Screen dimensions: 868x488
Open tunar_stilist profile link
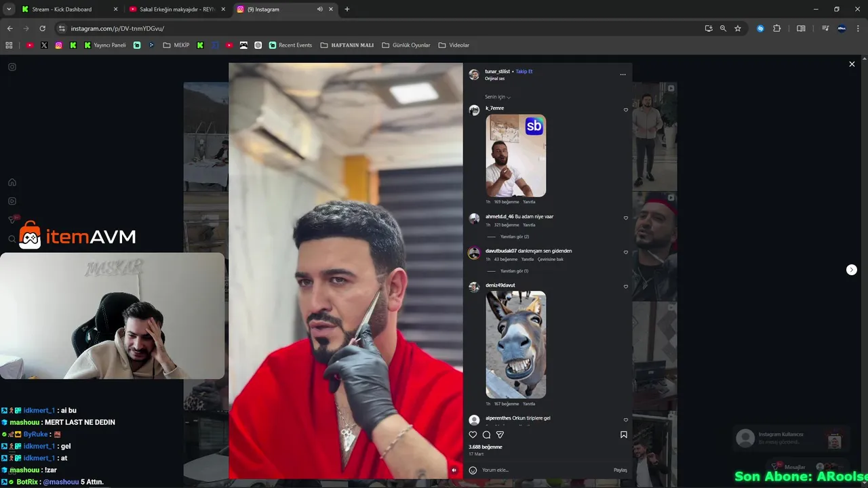(497, 71)
